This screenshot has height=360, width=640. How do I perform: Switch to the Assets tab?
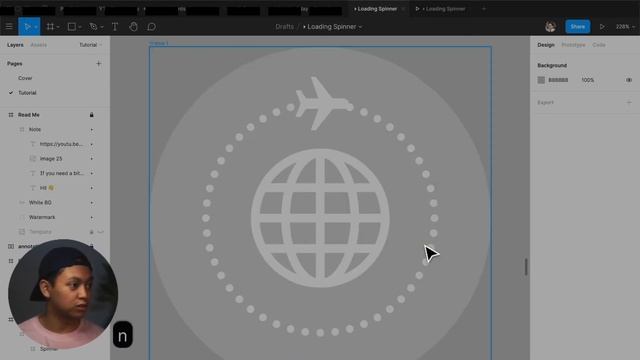pos(39,45)
